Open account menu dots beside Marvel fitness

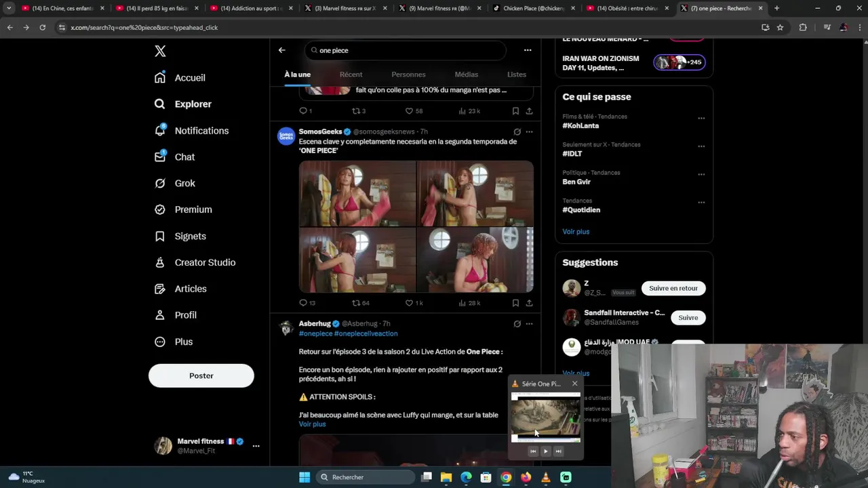256,446
